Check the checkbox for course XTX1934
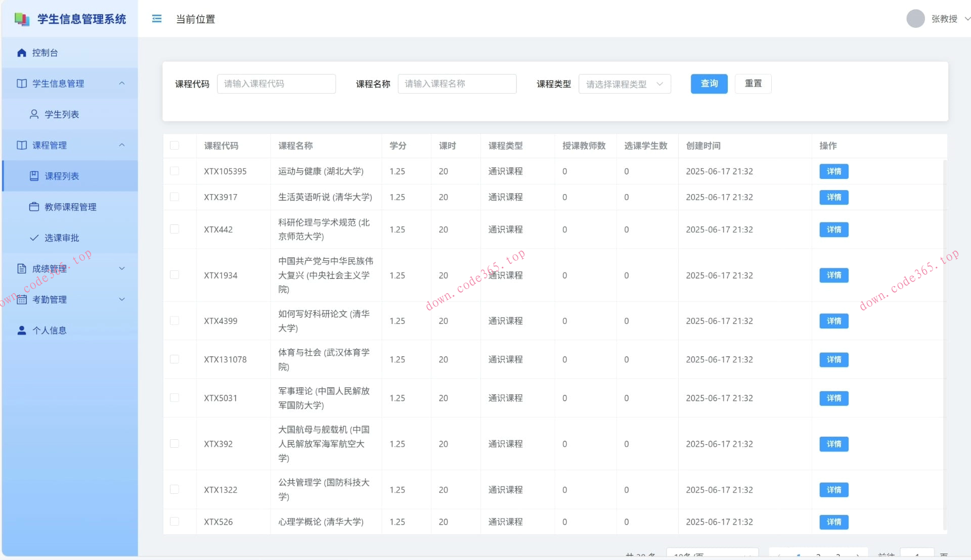The width and height of the screenshot is (971, 560). [x=174, y=275]
